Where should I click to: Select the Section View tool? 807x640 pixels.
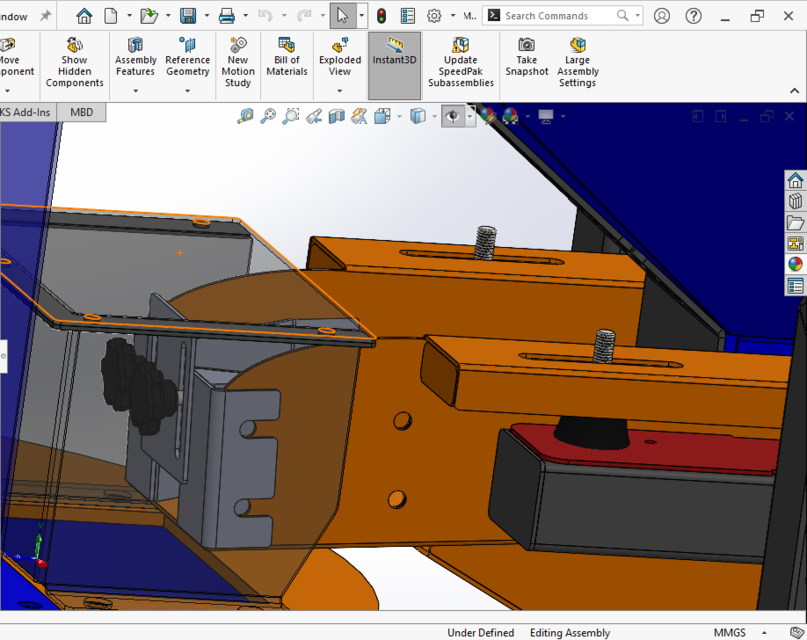[x=337, y=116]
